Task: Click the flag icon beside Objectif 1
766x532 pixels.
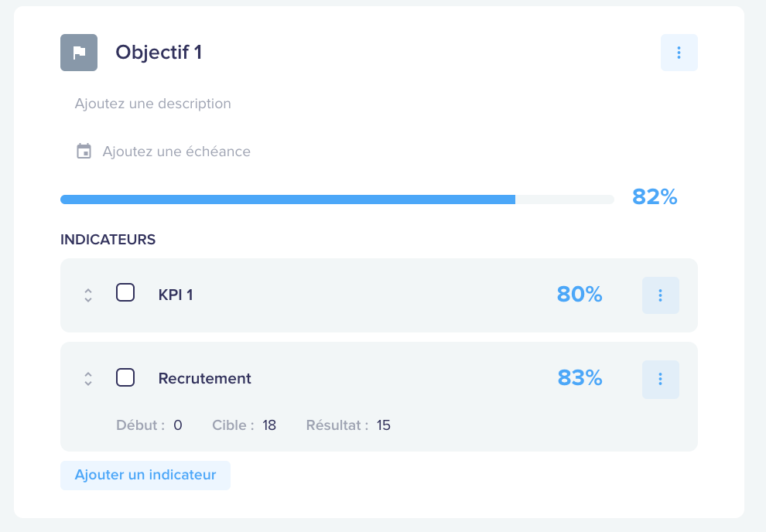Action: [79, 53]
